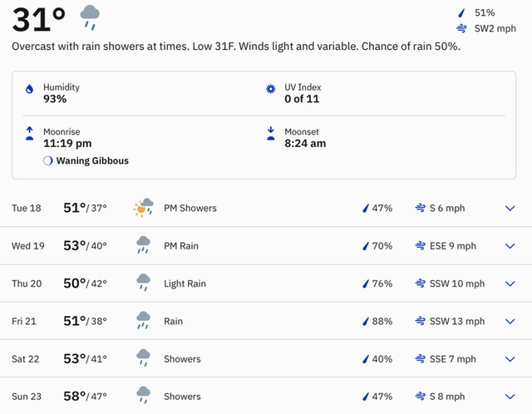Image resolution: width=532 pixels, height=414 pixels.
Task: Click the Moonset down-arrow icon
Action: pos(271,133)
